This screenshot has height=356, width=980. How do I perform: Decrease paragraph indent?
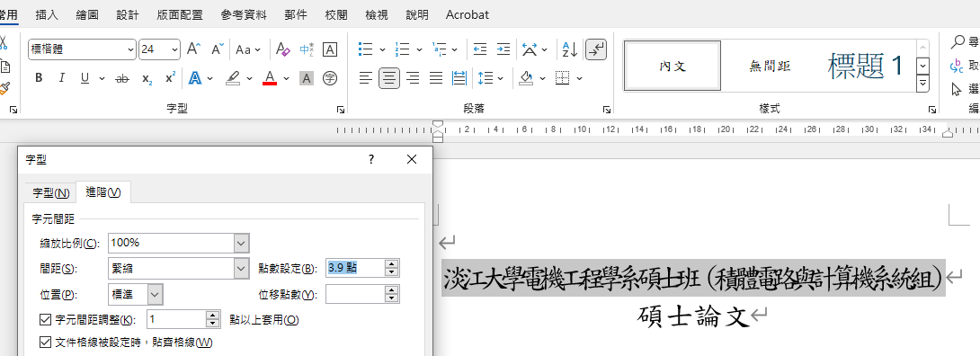coord(480,49)
